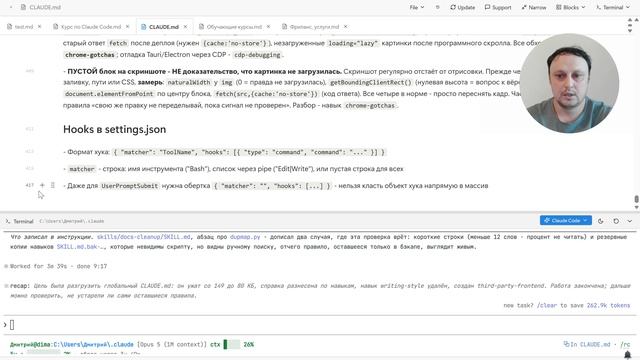
Task: Click the matcher inline code at line start
Action: [x=82, y=169]
